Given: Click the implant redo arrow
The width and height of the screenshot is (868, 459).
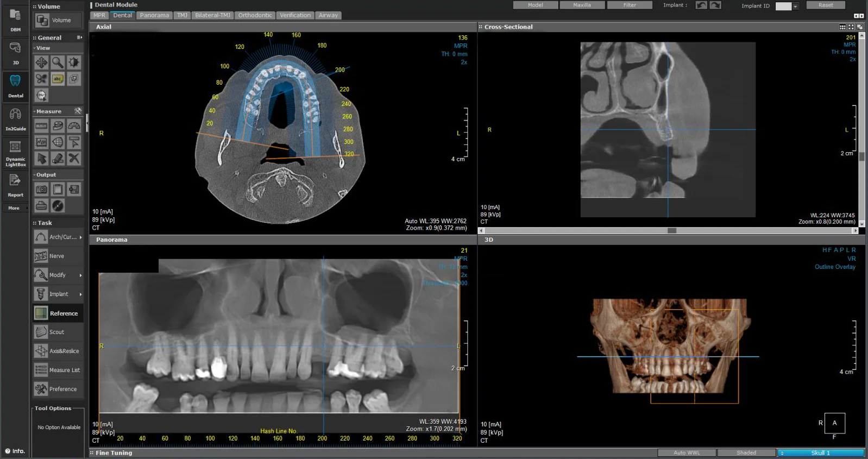Looking at the screenshot, I should [x=715, y=5].
